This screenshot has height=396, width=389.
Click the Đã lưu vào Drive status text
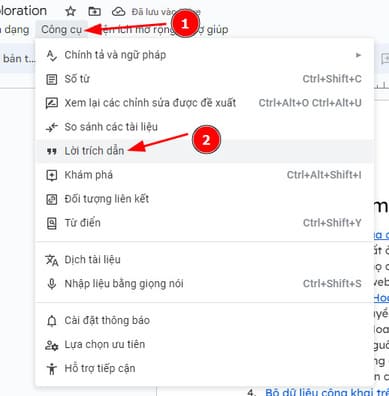pyautogui.click(x=166, y=12)
